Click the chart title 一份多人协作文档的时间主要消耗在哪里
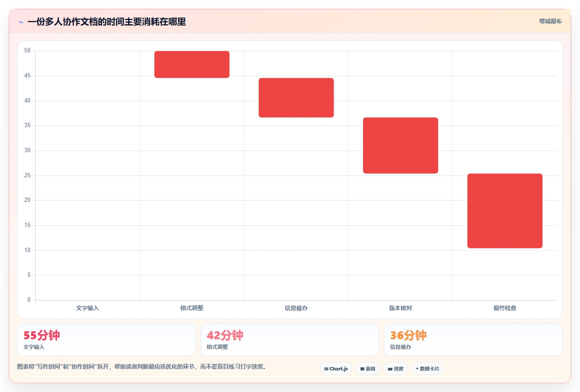This screenshot has height=392, width=580. click(106, 22)
